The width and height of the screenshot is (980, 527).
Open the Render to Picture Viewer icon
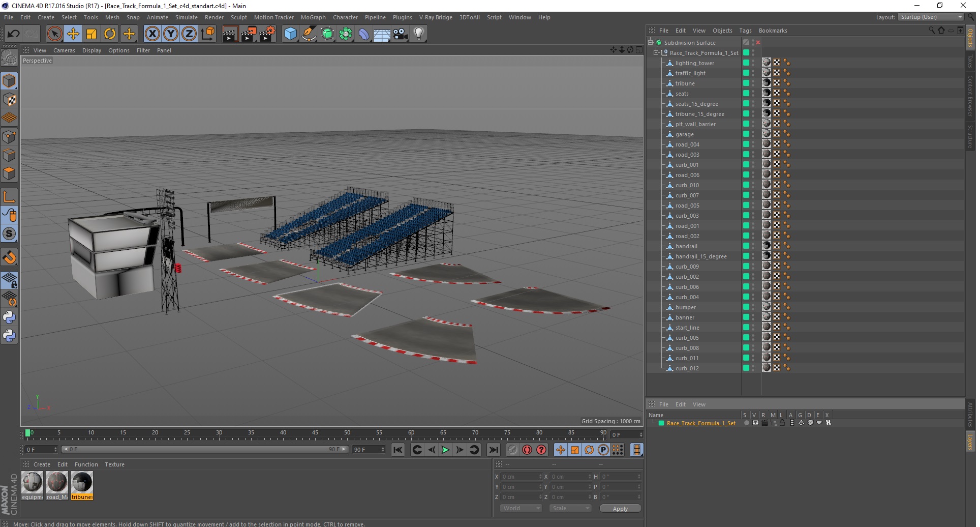tap(249, 34)
